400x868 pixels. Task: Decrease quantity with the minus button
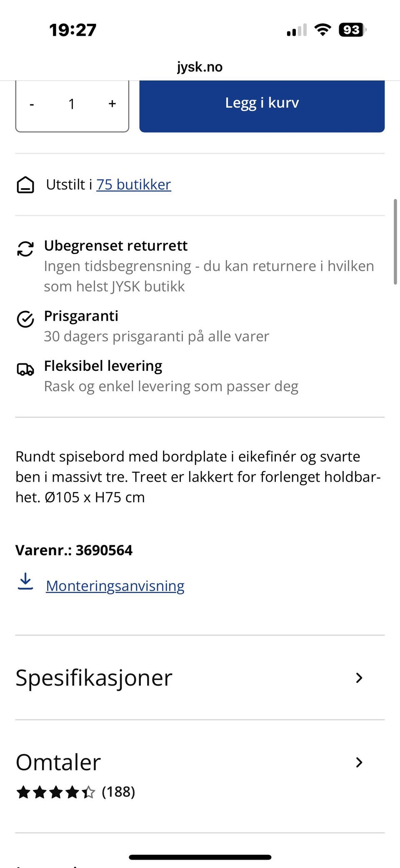point(32,104)
